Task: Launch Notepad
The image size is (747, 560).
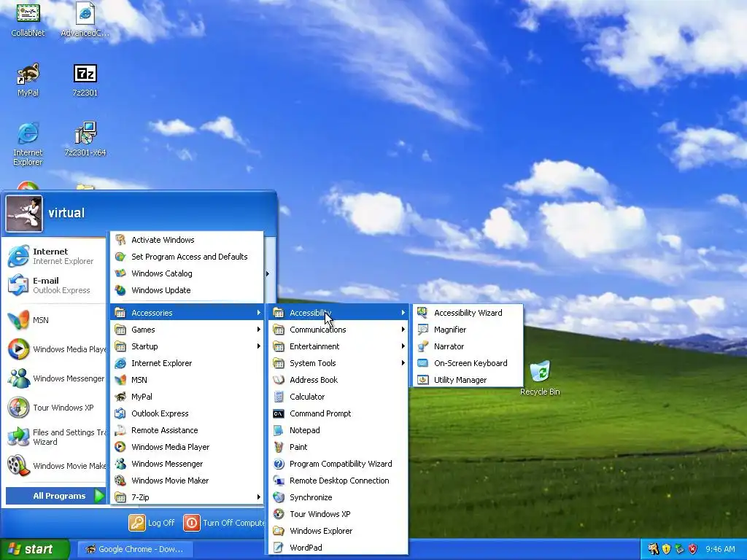Action: 338,430
